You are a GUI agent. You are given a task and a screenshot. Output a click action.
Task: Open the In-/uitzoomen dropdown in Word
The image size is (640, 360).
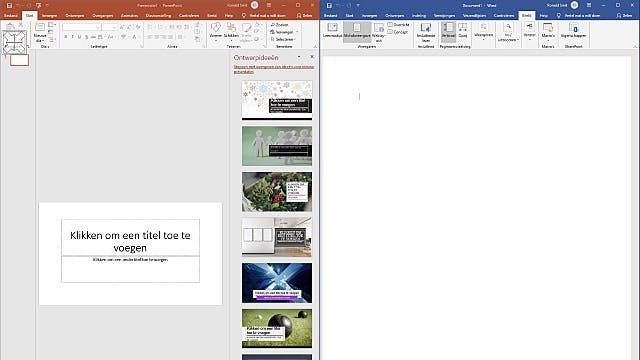[x=508, y=32]
